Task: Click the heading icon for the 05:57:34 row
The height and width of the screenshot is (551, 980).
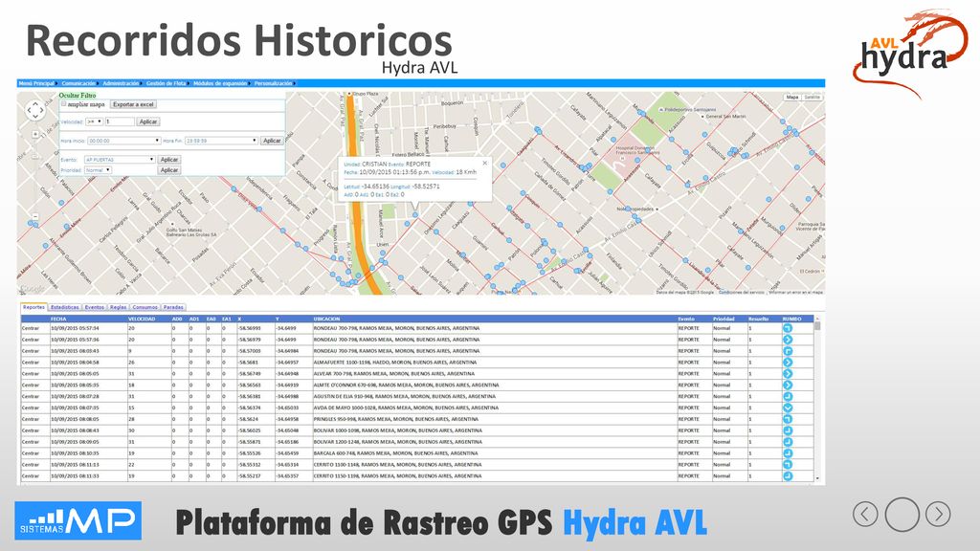Action: tap(788, 328)
